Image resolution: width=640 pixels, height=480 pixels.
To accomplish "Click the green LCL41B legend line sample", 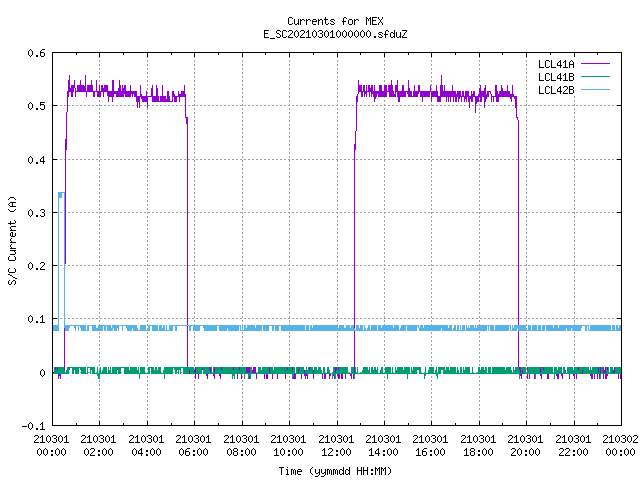I will tap(595, 76).
